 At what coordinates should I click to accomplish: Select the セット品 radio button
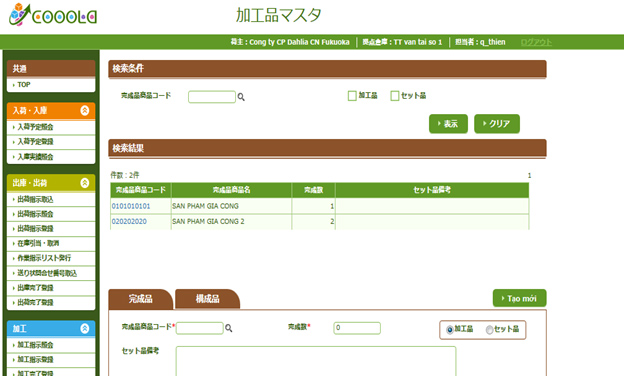click(x=489, y=329)
